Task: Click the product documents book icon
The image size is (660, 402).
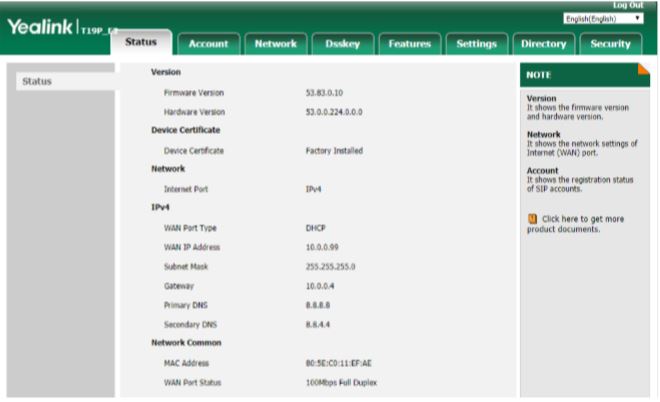Action: [532, 218]
